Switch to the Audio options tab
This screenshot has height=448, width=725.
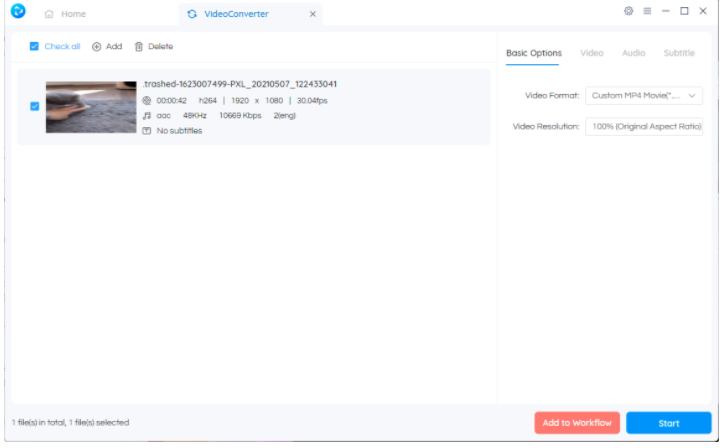[633, 53]
